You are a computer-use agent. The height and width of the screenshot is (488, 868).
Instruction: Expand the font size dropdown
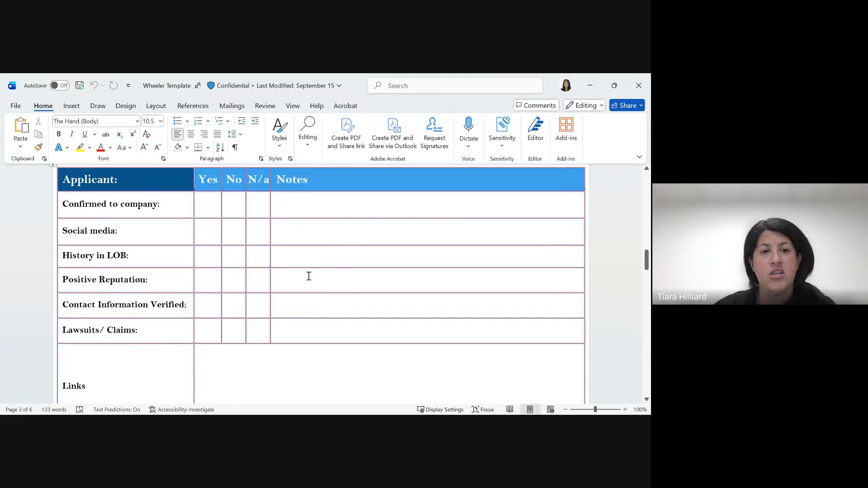click(160, 121)
